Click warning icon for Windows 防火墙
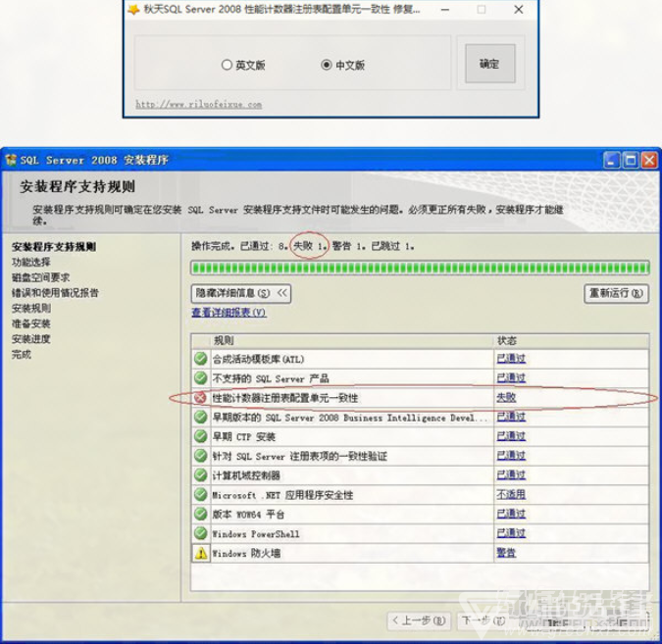Screen dimensions: 662x644 tap(201, 553)
